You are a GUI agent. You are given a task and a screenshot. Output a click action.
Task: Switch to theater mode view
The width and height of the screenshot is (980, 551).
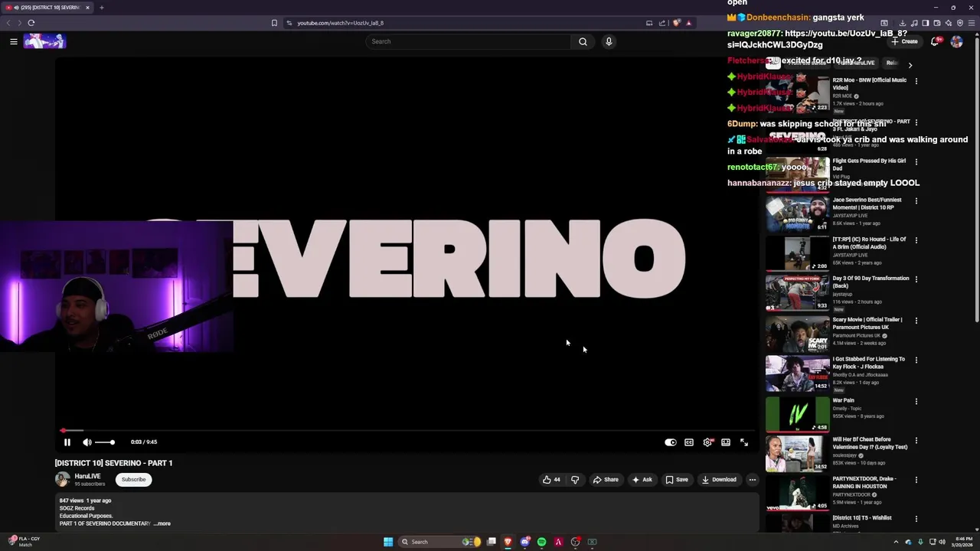[726, 442]
